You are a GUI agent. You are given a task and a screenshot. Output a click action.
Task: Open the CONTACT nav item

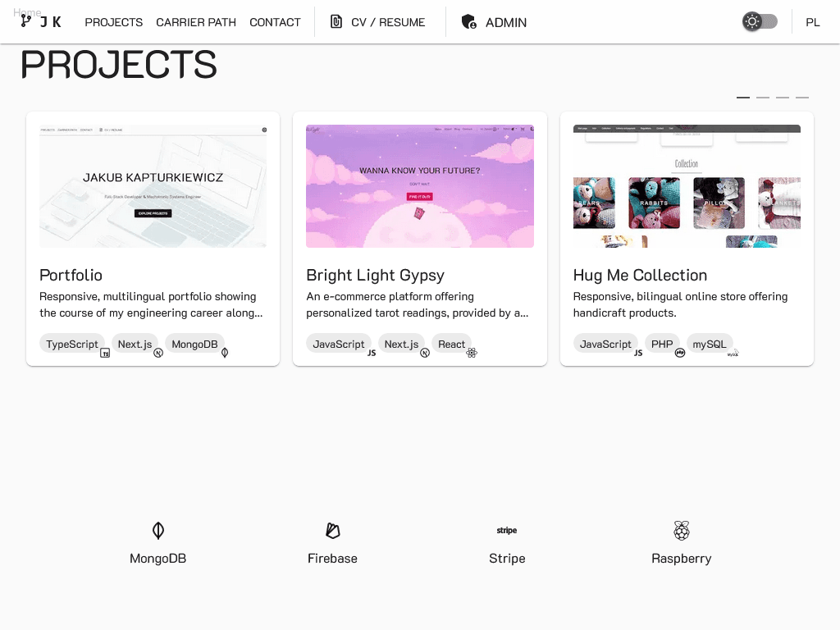275,22
